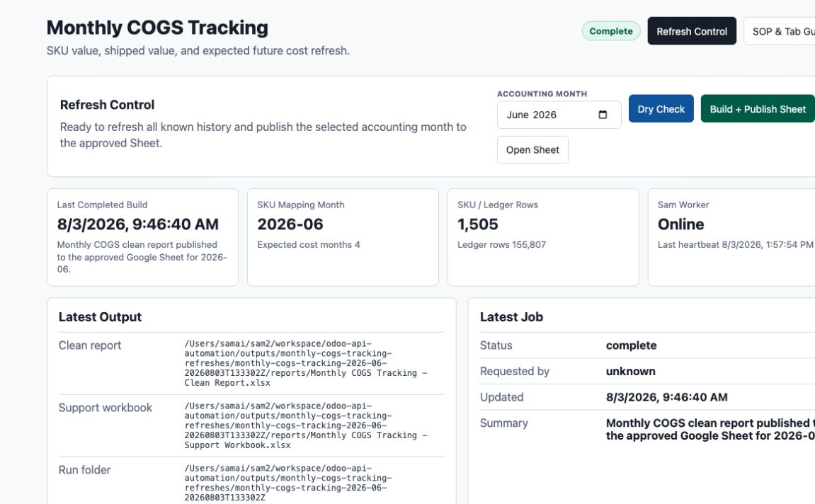The image size is (815, 504).
Task: Select the Run folder path
Action: [288, 483]
